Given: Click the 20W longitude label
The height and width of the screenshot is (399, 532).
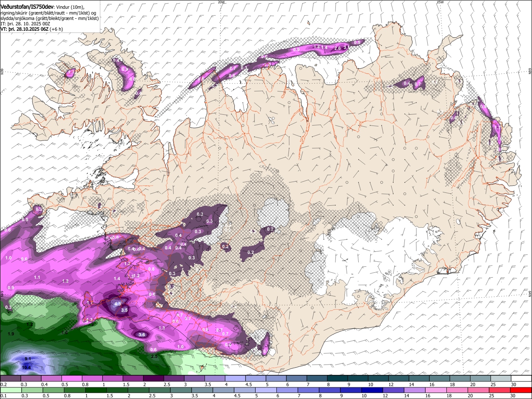Looking at the screenshot, I should tap(221, 2).
